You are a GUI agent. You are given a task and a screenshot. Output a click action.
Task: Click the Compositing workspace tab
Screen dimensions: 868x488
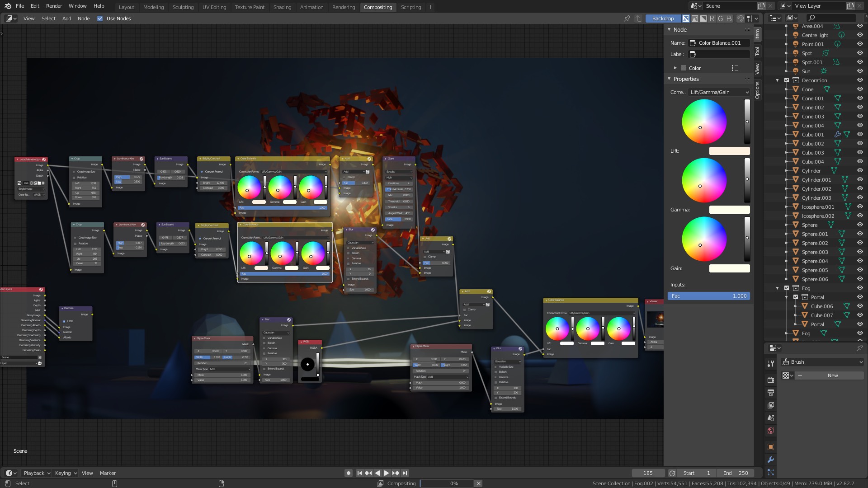378,7
